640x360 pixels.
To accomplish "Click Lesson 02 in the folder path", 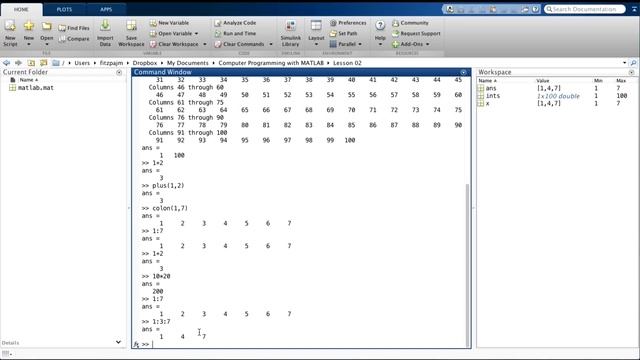I will (347, 63).
